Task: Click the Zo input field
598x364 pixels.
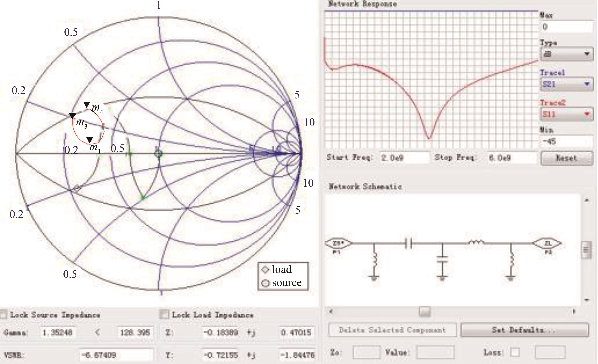Action: [366, 352]
